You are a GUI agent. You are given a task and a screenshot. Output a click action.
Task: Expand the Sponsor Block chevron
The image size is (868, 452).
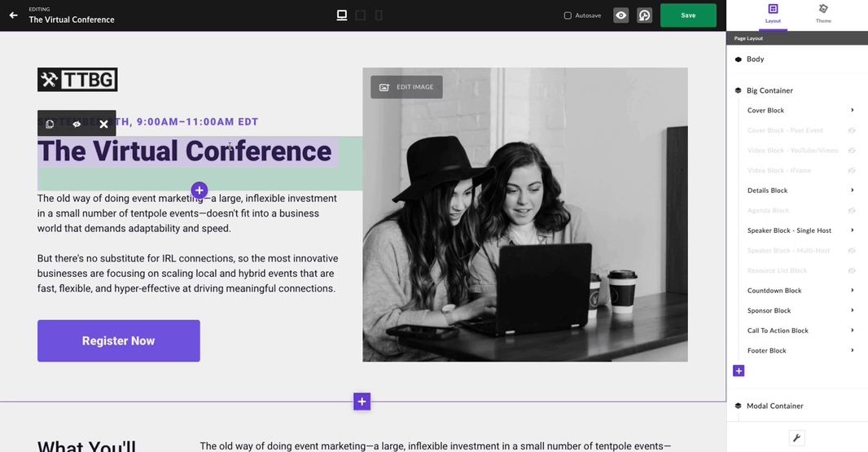(x=852, y=310)
